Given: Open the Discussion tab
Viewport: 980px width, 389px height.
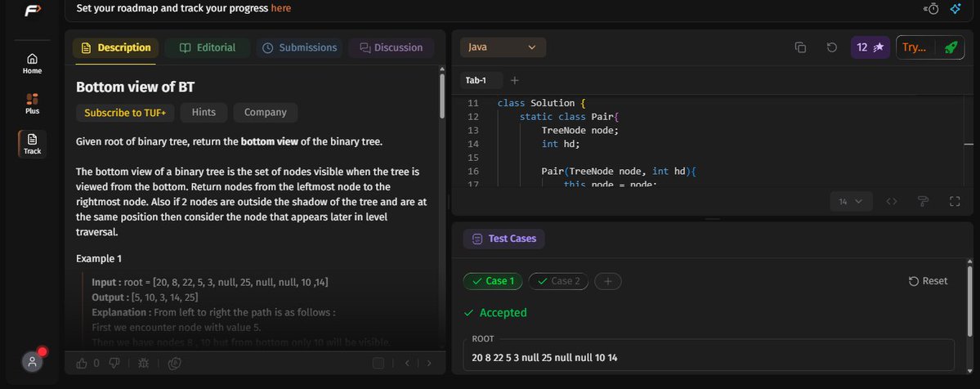Looking at the screenshot, I should click(x=392, y=47).
